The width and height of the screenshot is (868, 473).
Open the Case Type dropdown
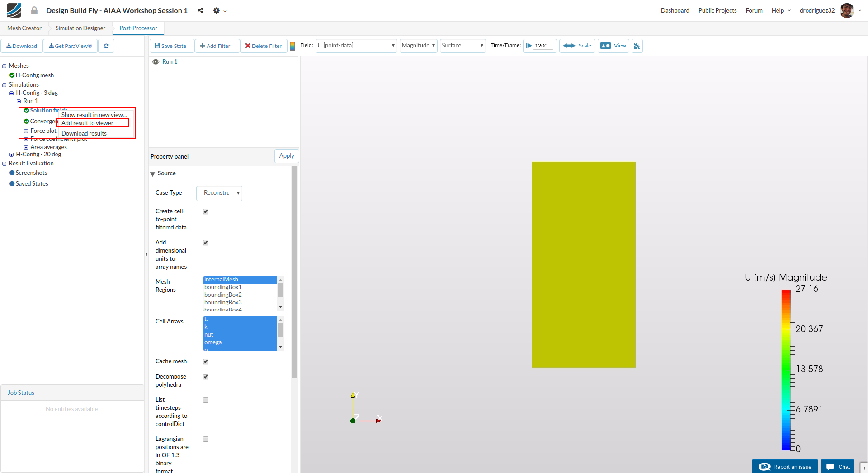point(219,193)
